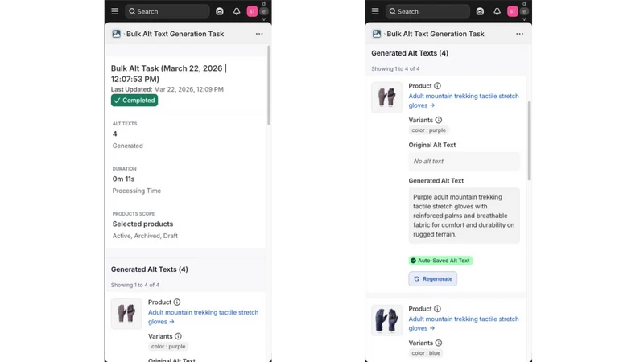Image resolution: width=644 pixels, height=362 pixels.
Task: Click Variants info icon for blue variant
Action: (x=439, y=343)
